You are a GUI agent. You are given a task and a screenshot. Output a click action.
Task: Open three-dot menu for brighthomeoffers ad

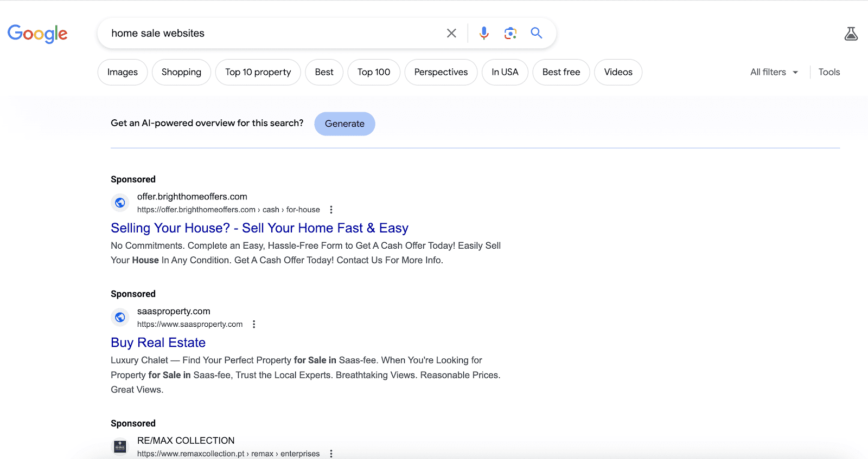coord(331,210)
